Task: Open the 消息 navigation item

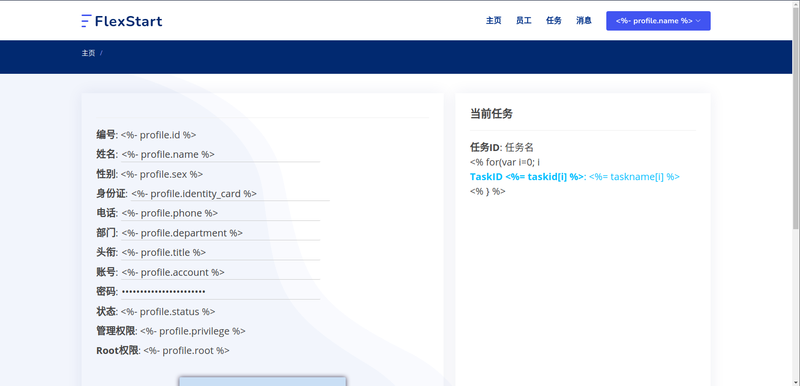Action: click(x=584, y=21)
